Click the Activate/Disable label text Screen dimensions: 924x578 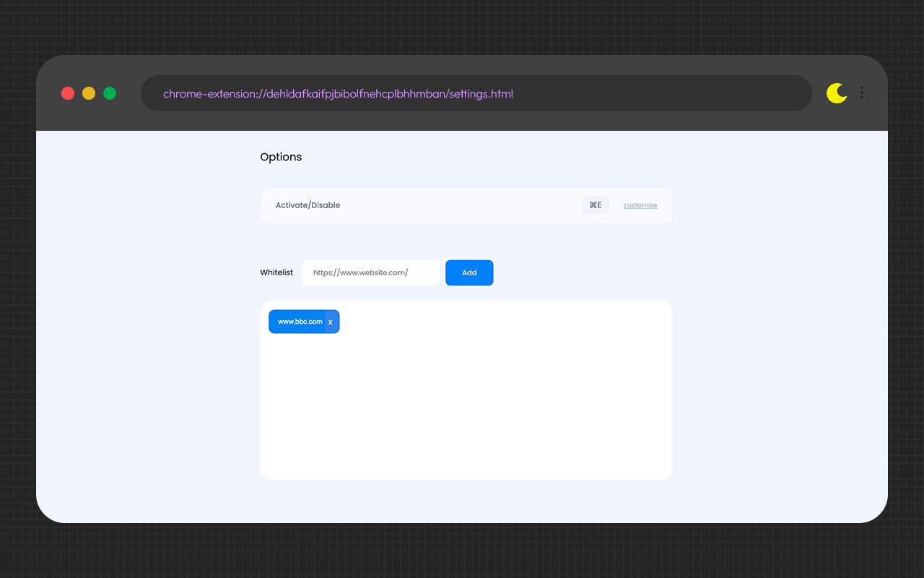click(308, 205)
